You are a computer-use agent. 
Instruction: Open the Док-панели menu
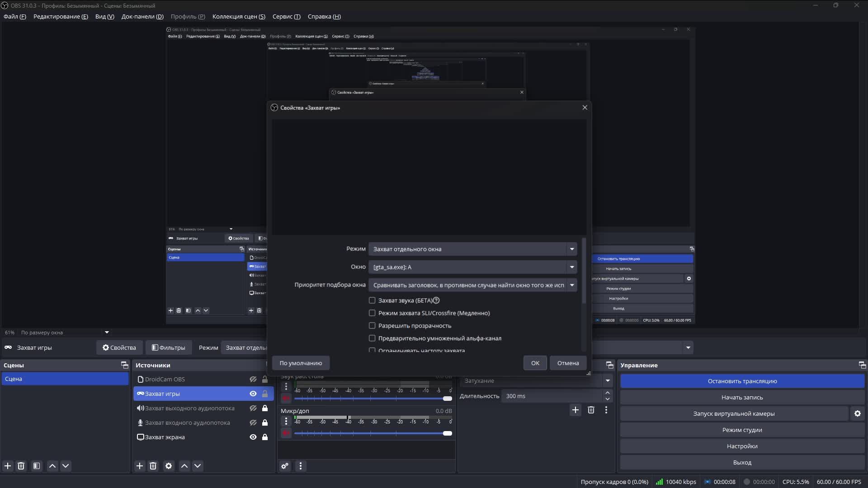tap(142, 17)
